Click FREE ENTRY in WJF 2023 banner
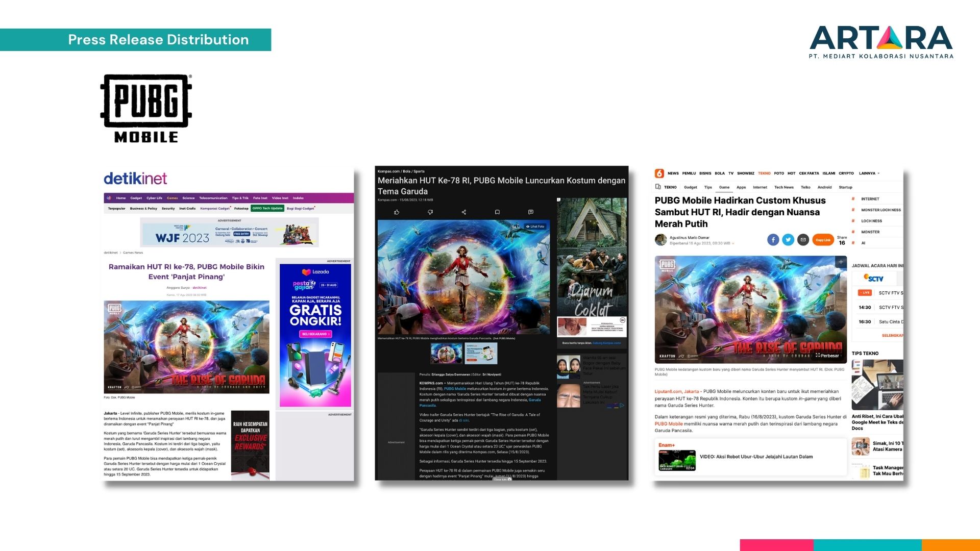 242,234
